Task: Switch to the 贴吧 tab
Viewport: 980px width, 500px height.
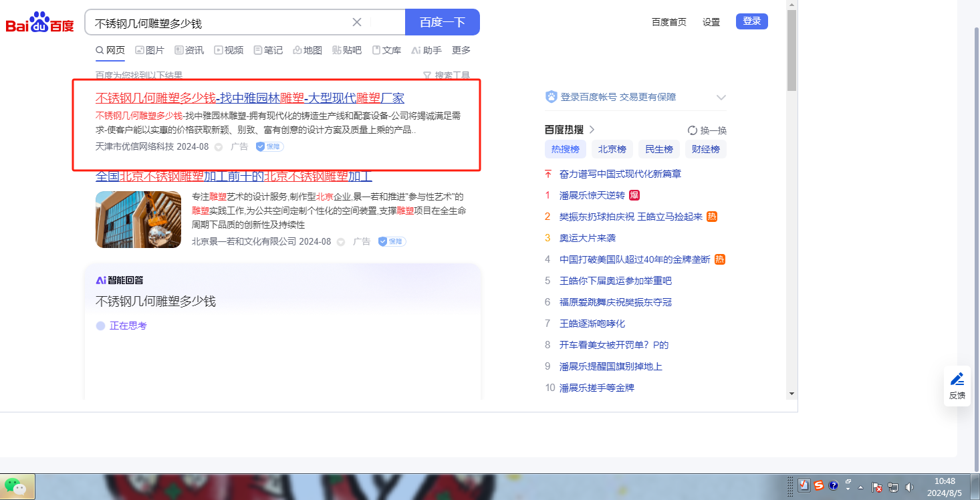Action: (x=347, y=50)
